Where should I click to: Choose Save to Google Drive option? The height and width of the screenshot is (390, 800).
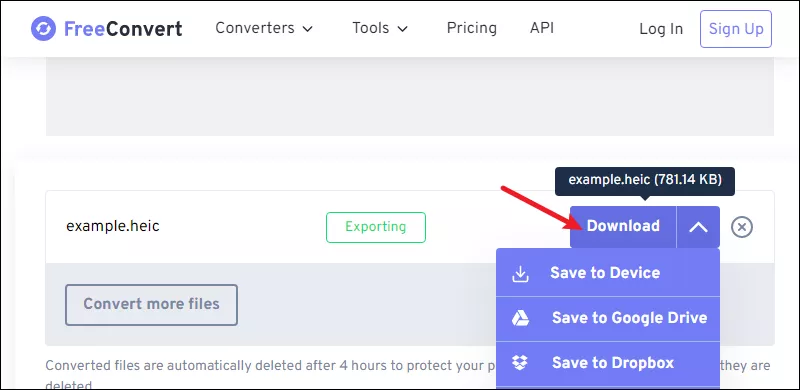(x=608, y=319)
